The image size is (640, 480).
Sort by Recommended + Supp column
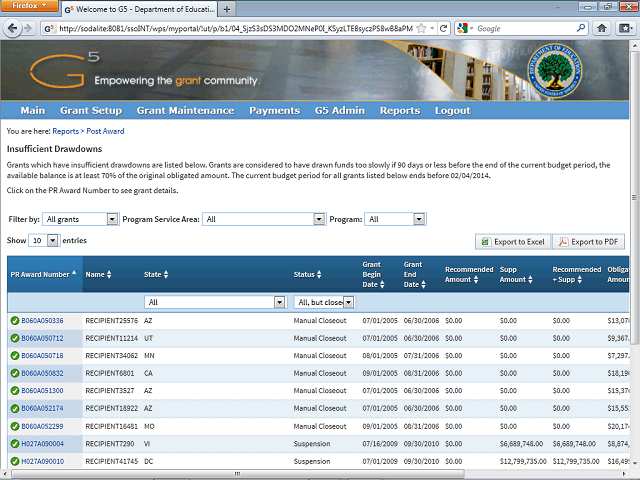click(580, 280)
